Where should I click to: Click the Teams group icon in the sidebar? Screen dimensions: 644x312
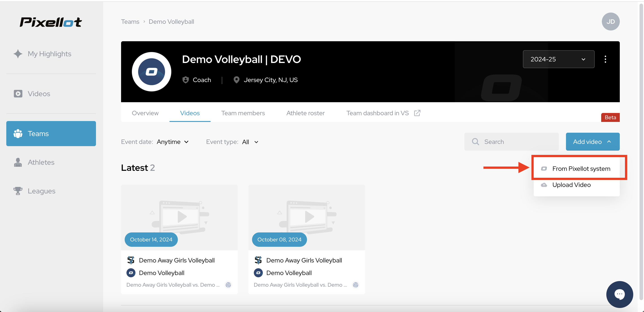point(18,134)
